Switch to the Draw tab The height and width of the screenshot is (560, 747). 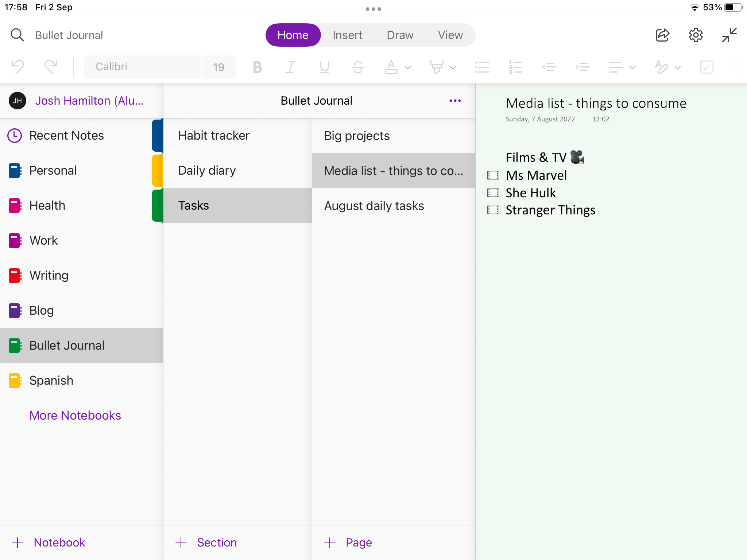point(400,35)
